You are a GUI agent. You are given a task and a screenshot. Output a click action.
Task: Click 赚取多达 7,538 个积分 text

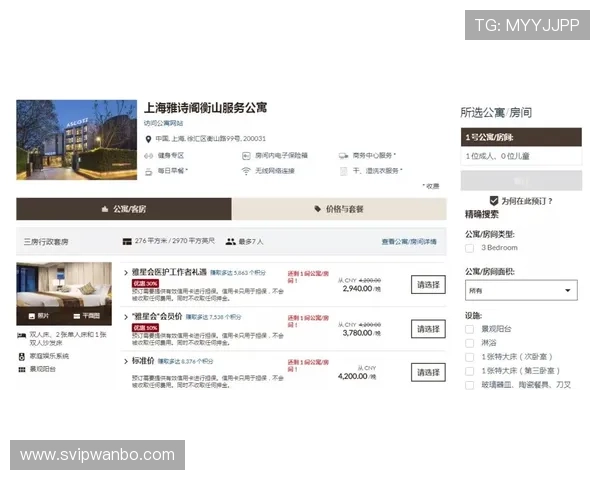pos(214,317)
